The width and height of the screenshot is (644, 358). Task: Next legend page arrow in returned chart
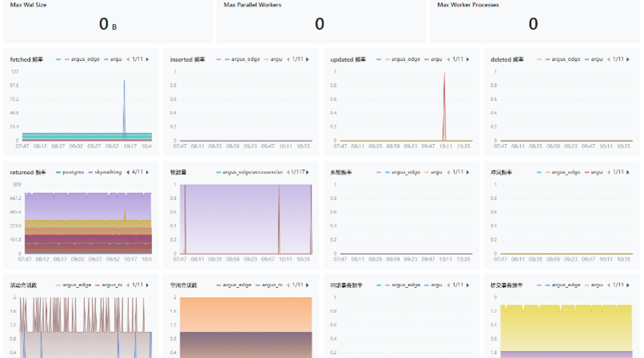click(x=148, y=172)
